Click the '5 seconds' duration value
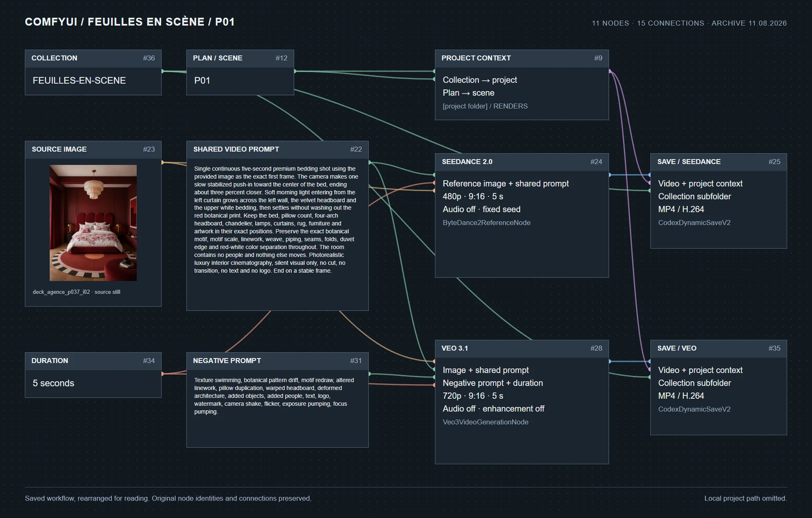Viewport: 812px width, 518px height. click(53, 383)
